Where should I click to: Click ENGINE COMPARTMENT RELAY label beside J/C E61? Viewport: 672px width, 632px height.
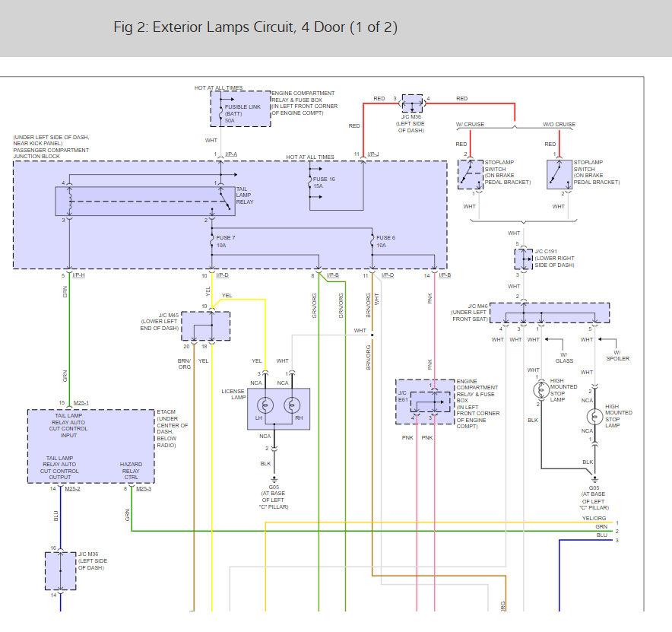click(x=478, y=404)
